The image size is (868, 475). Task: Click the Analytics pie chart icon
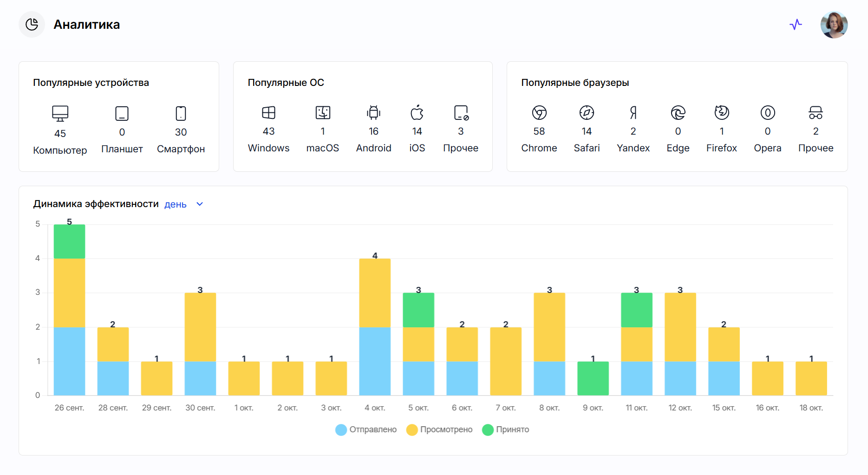pos(32,25)
